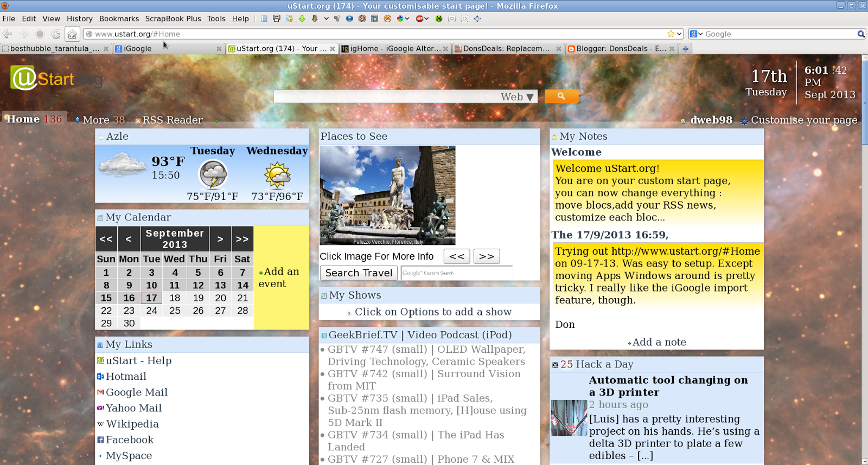Click the green frog toolbar icon
The image size is (868, 465).
[x=439, y=18]
